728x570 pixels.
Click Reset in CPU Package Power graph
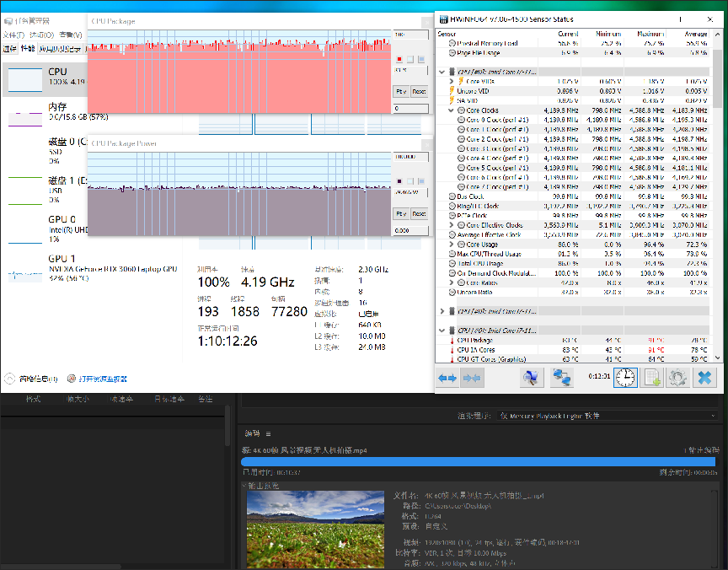tap(419, 213)
